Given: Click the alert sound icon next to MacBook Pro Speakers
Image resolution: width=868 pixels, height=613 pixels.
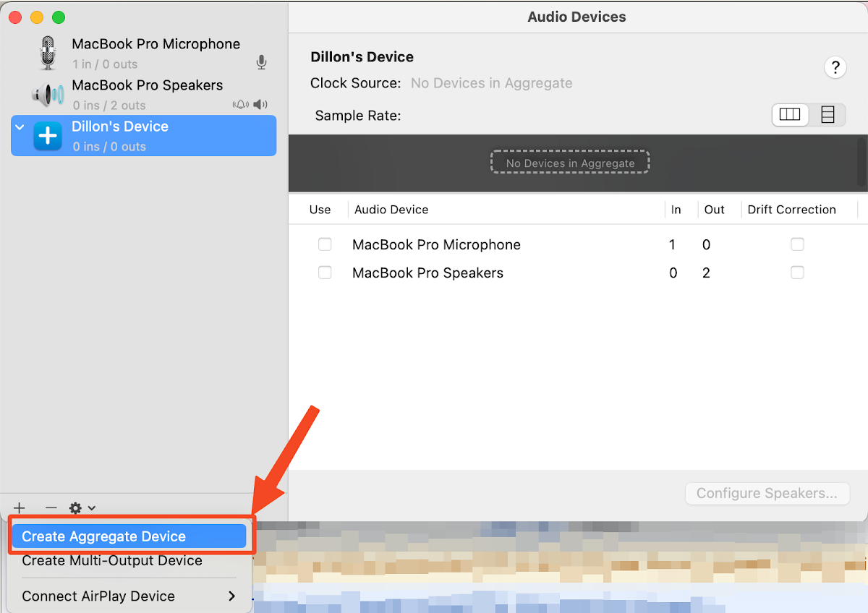Looking at the screenshot, I should pyautogui.click(x=241, y=104).
